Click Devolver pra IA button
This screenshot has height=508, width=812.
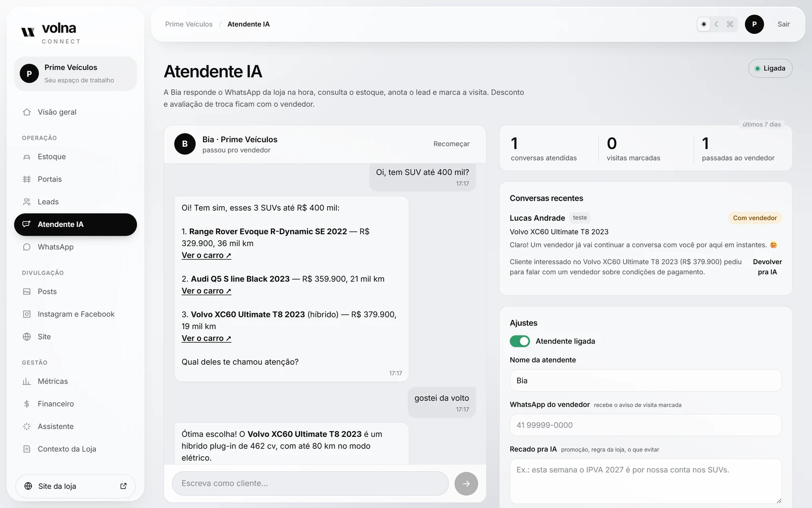[767, 267]
